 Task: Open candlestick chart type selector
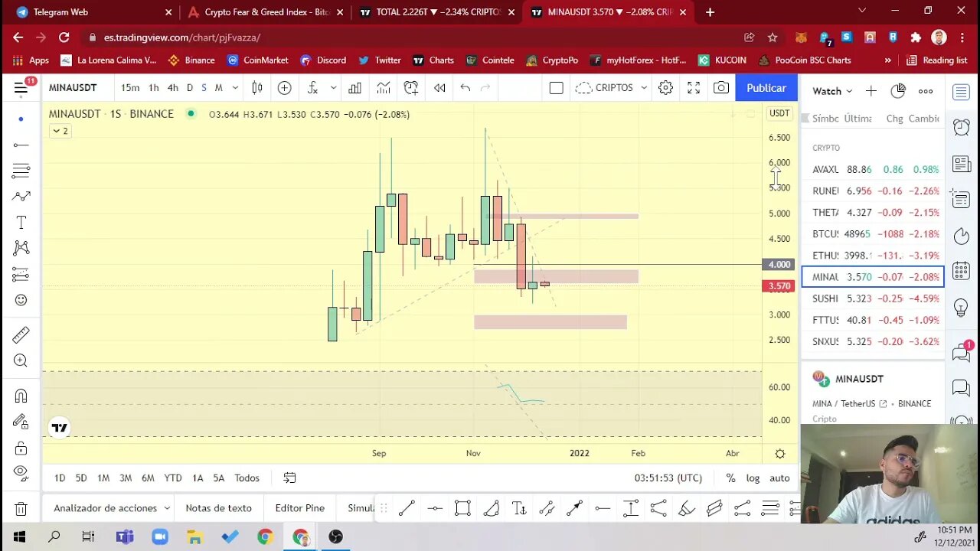coord(257,88)
